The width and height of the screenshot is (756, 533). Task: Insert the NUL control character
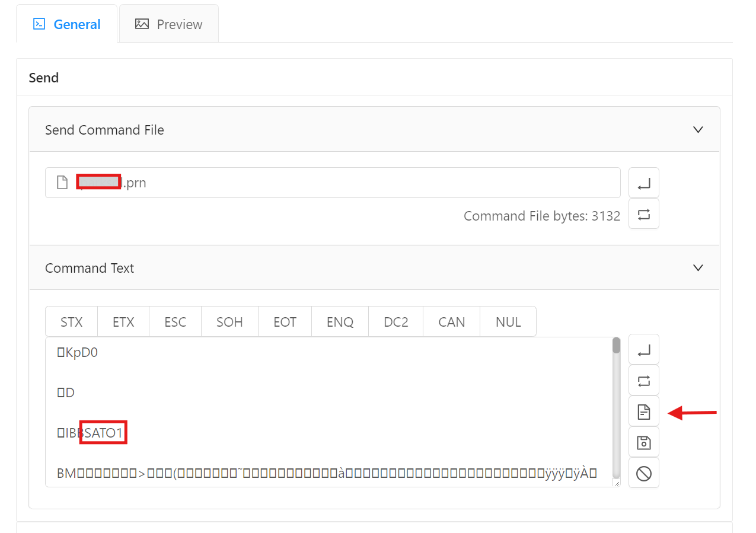click(508, 322)
